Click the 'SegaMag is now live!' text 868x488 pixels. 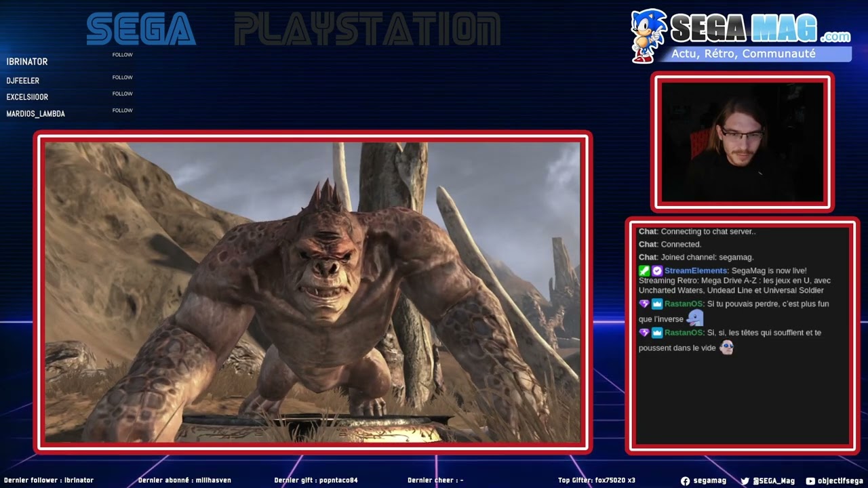click(x=769, y=270)
